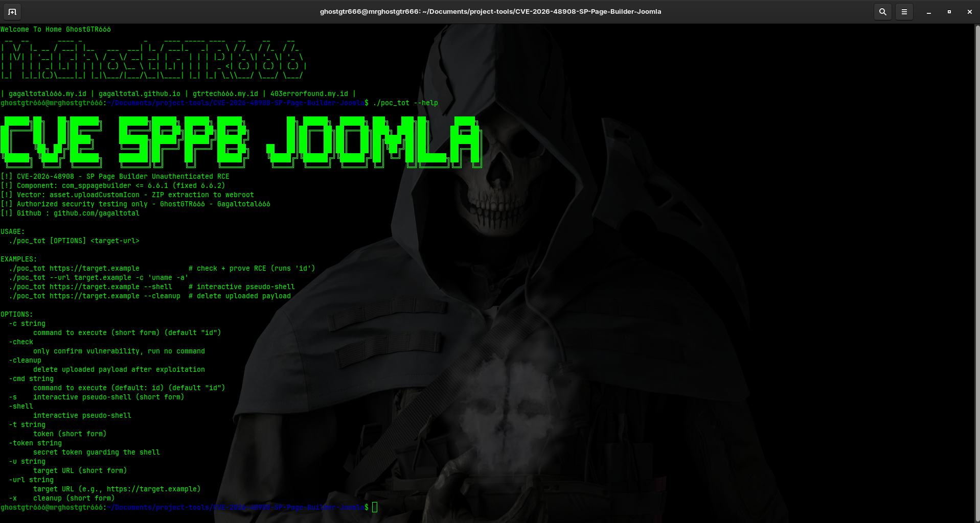Viewport: 980px width, 523px height.
Task: Click the "-t string" option
Action: 27,424
